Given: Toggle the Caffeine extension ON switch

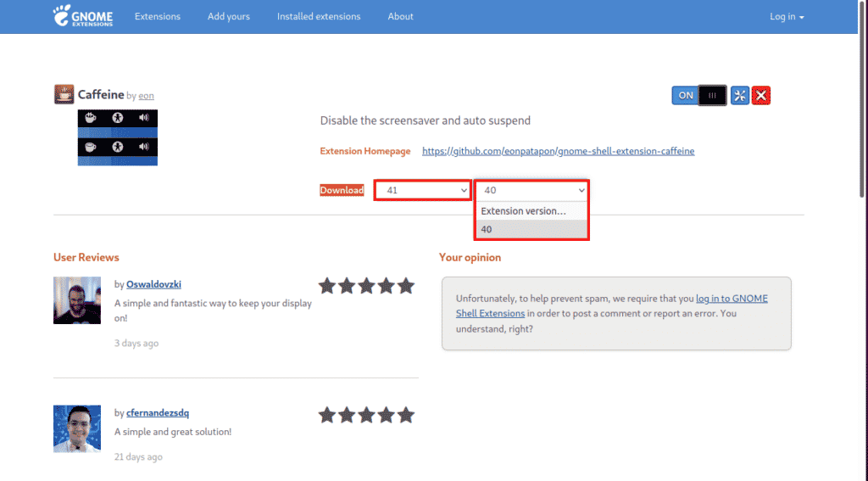Looking at the screenshot, I should pos(699,96).
